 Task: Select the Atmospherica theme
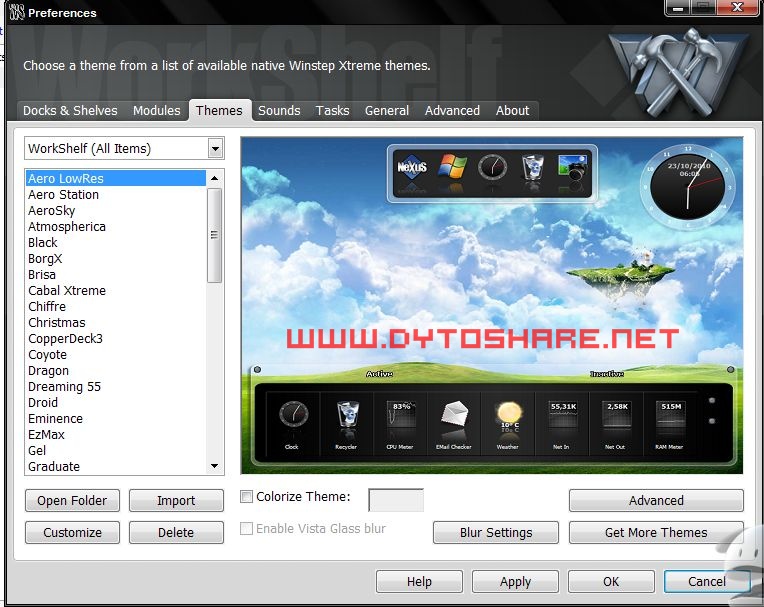(x=116, y=227)
